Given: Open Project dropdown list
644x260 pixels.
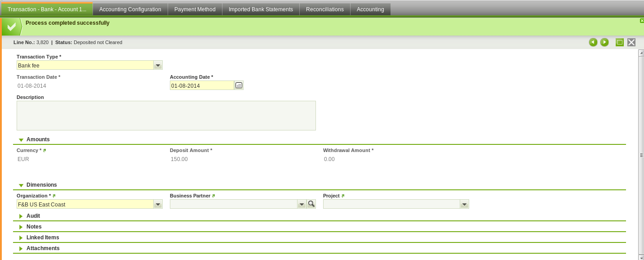Looking at the screenshot, I should pos(464,204).
